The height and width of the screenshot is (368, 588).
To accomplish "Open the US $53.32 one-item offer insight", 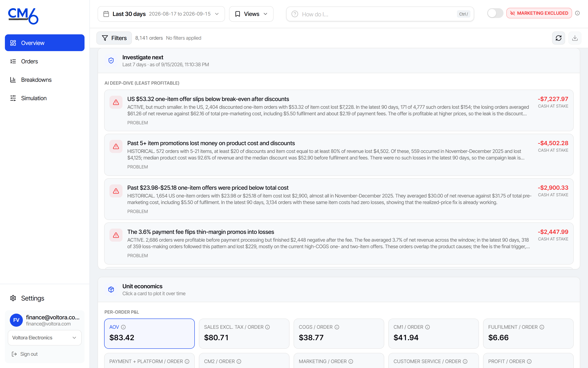I will (339, 110).
